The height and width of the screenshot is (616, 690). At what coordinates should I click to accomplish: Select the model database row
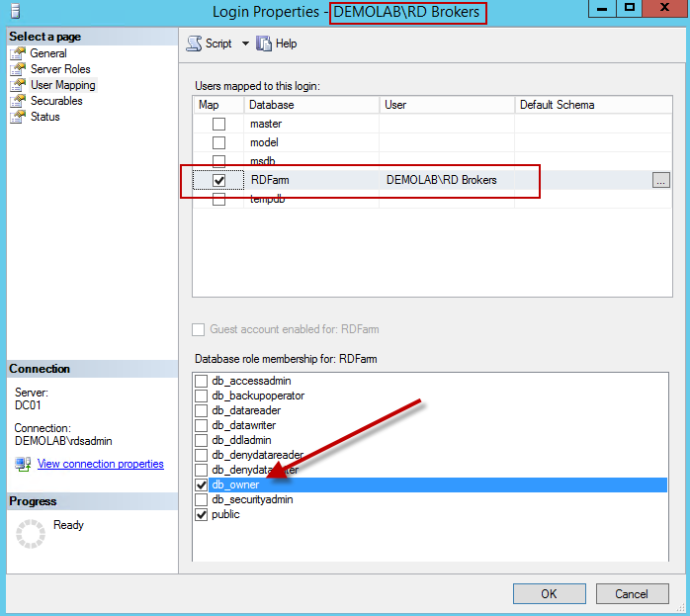pyautogui.click(x=265, y=142)
